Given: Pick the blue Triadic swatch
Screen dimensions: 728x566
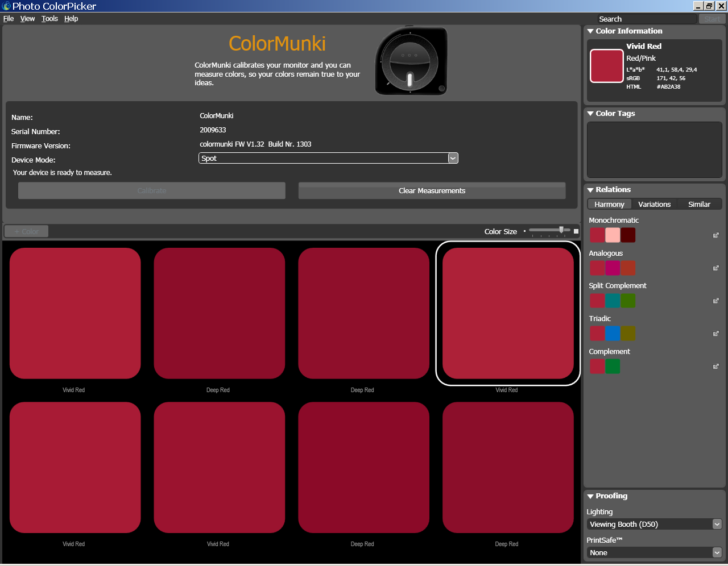Looking at the screenshot, I should tap(613, 334).
